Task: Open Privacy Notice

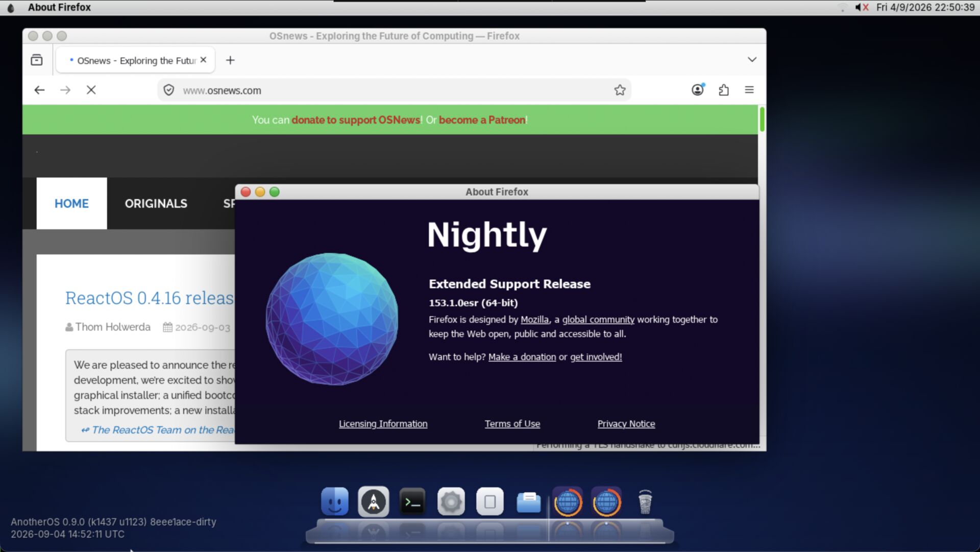Action: (626, 424)
